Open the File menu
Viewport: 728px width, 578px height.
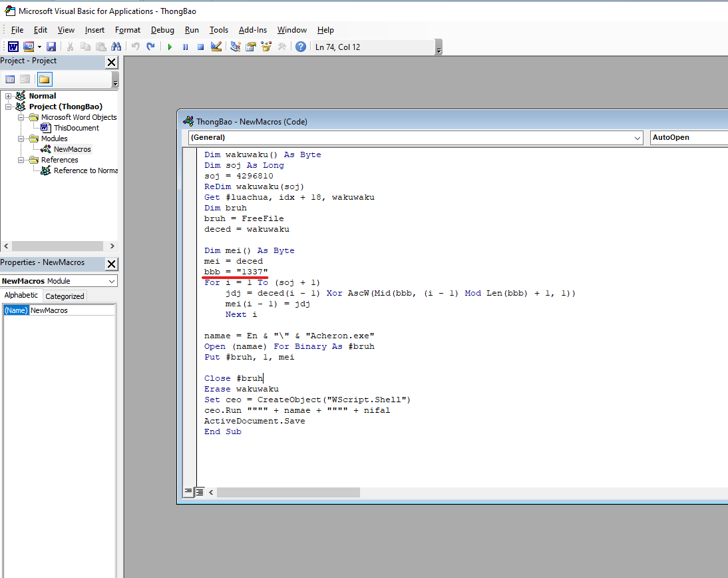(x=17, y=30)
